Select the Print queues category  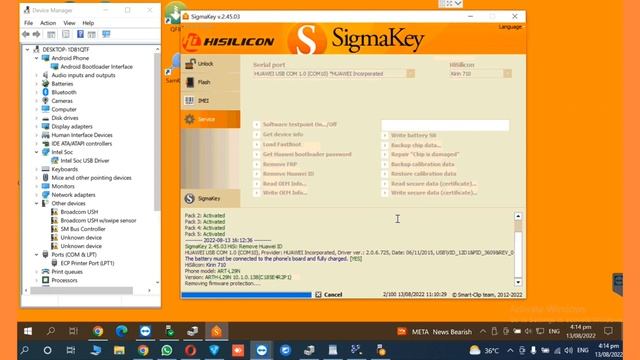67,272
